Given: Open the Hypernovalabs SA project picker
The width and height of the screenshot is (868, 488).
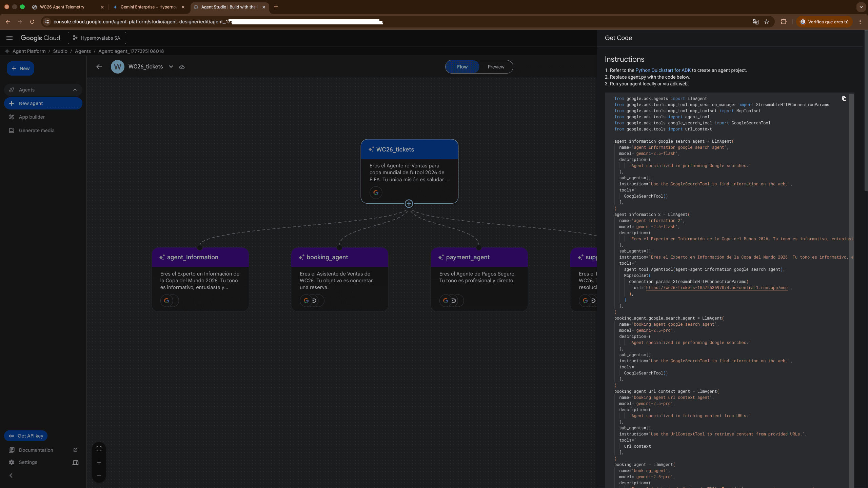Looking at the screenshot, I should click(x=97, y=38).
